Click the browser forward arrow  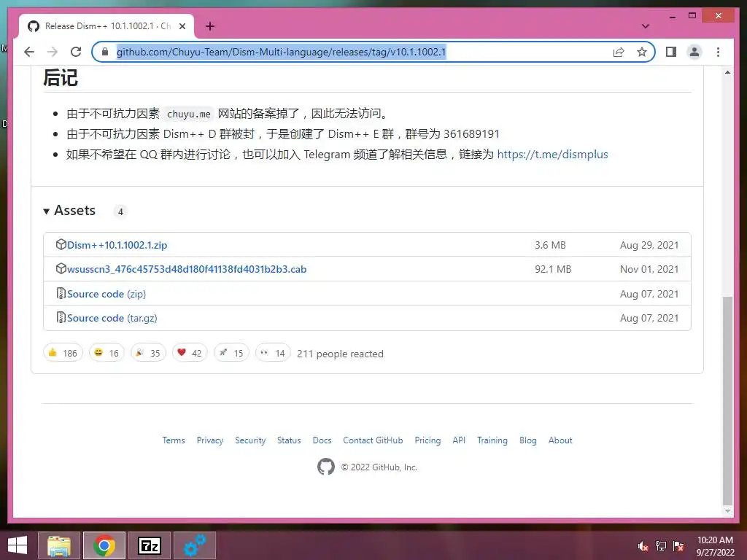[53, 52]
